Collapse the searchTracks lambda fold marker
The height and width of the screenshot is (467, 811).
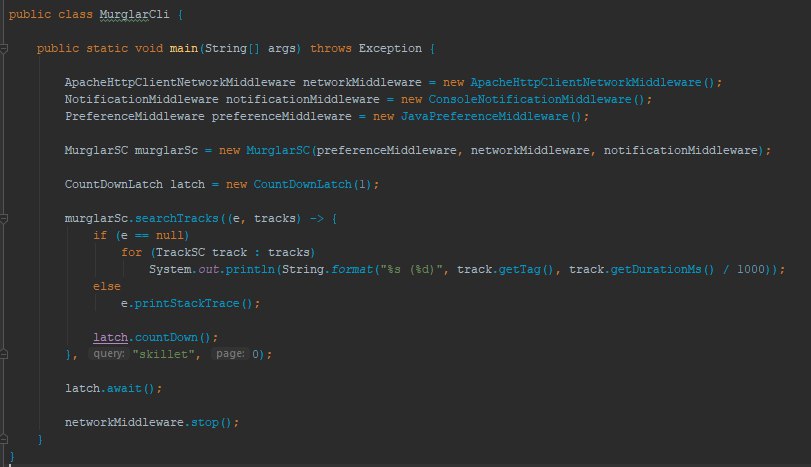[x=4, y=219]
